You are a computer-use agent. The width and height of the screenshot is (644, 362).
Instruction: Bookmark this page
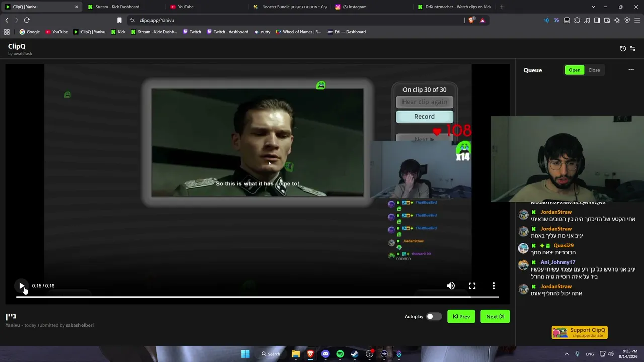(119, 20)
